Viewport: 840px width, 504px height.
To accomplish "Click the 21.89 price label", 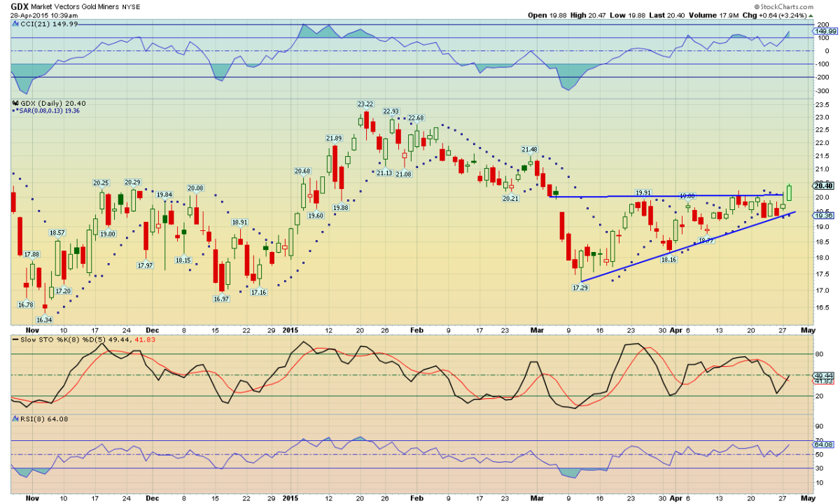I will 333,139.
